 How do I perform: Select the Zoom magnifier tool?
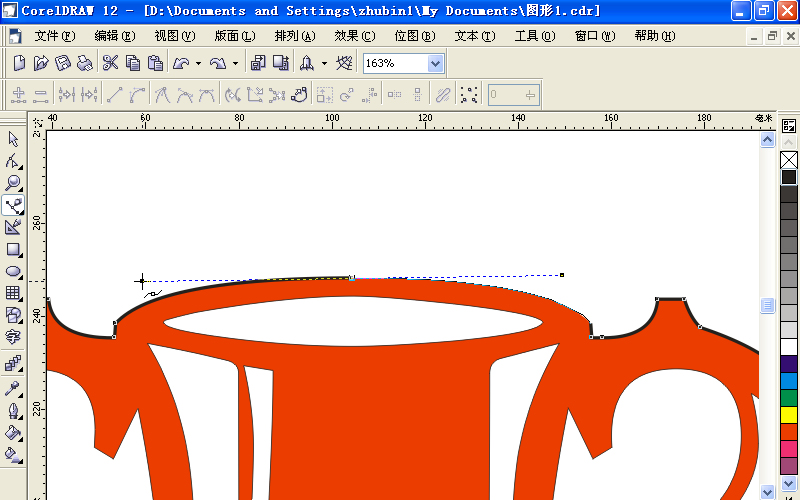[x=13, y=183]
